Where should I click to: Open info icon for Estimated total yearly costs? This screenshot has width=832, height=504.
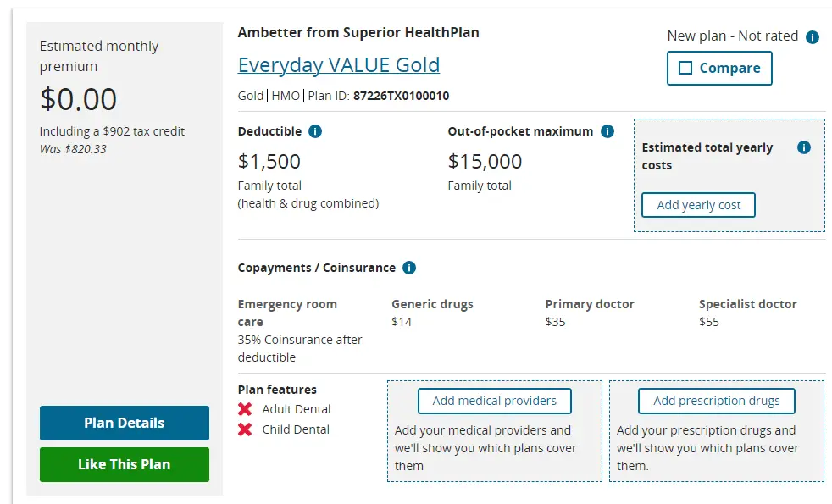click(x=804, y=147)
